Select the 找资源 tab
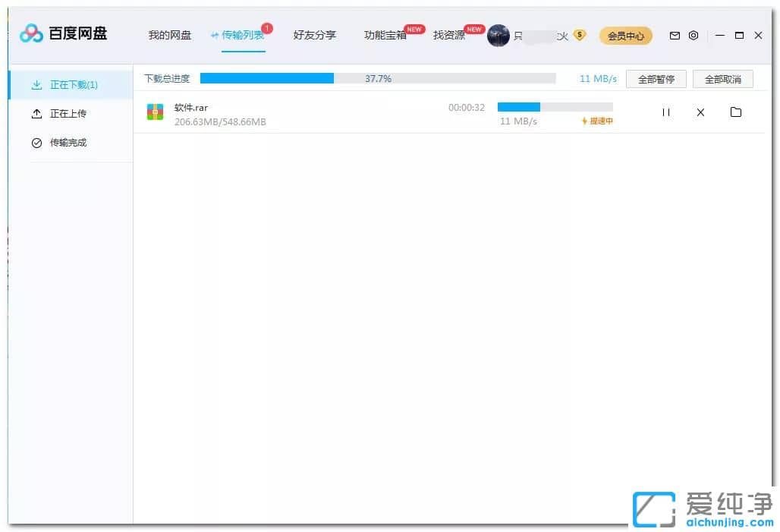 pos(448,35)
